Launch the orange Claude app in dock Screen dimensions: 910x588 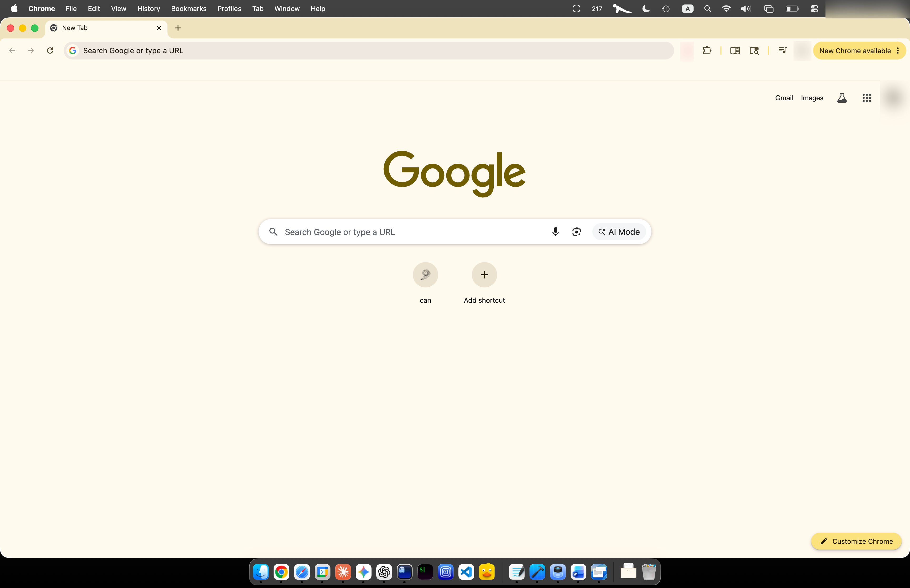click(343, 572)
